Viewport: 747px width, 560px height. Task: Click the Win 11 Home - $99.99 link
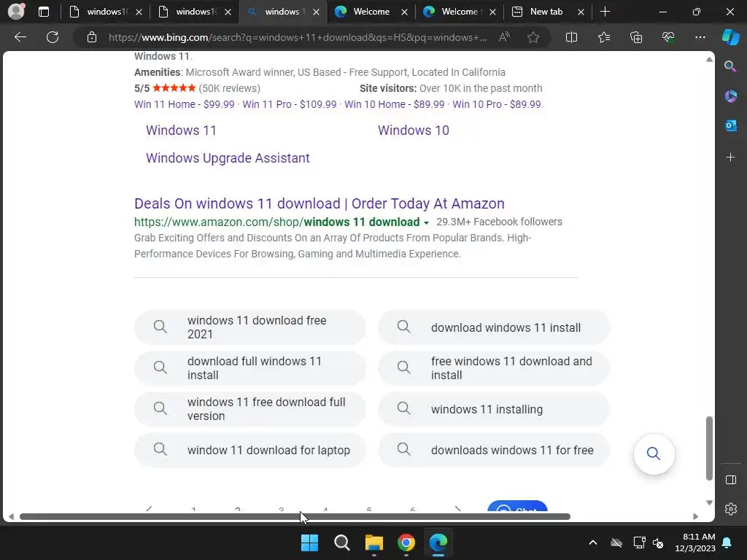(x=185, y=104)
